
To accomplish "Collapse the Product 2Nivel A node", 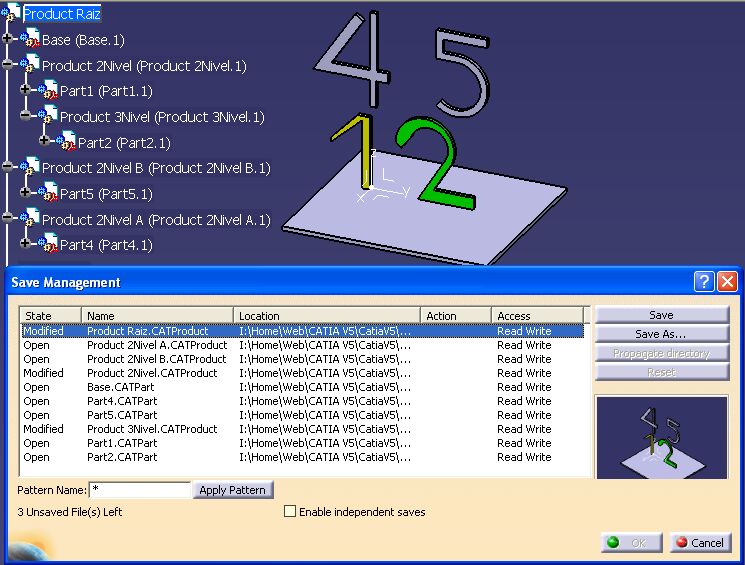I will (7, 217).
